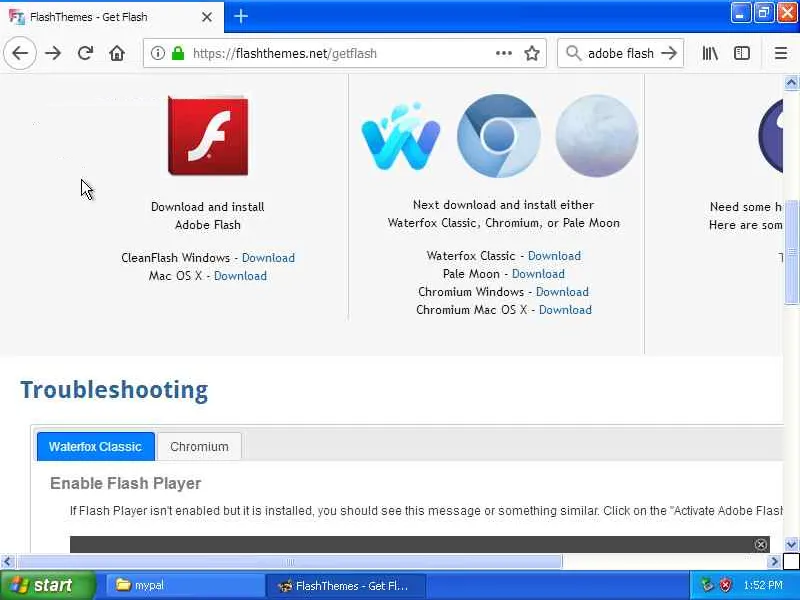This screenshot has width=800, height=600.
Task: Open the browser hamburger menu
Action: pos(781,53)
